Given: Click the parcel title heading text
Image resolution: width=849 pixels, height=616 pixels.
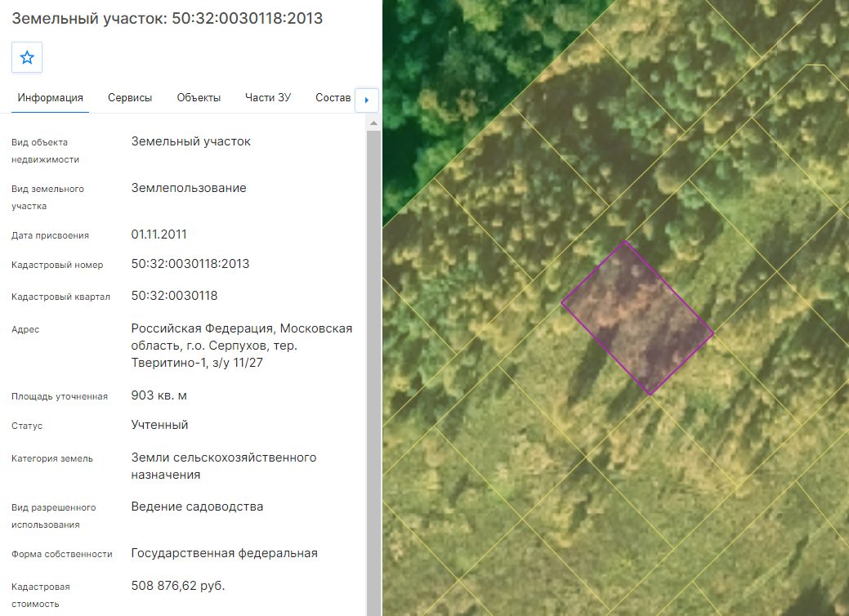Looking at the screenshot, I should (168, 19).
